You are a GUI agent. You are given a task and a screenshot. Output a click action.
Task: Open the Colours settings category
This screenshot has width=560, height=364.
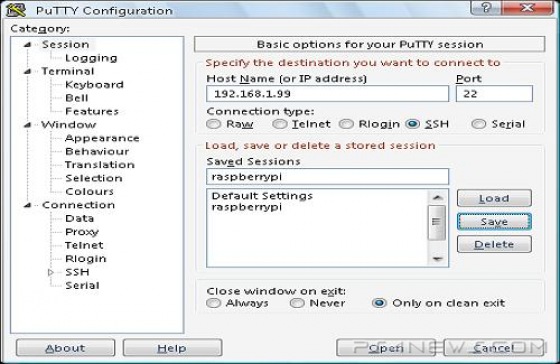coord(89,191)
